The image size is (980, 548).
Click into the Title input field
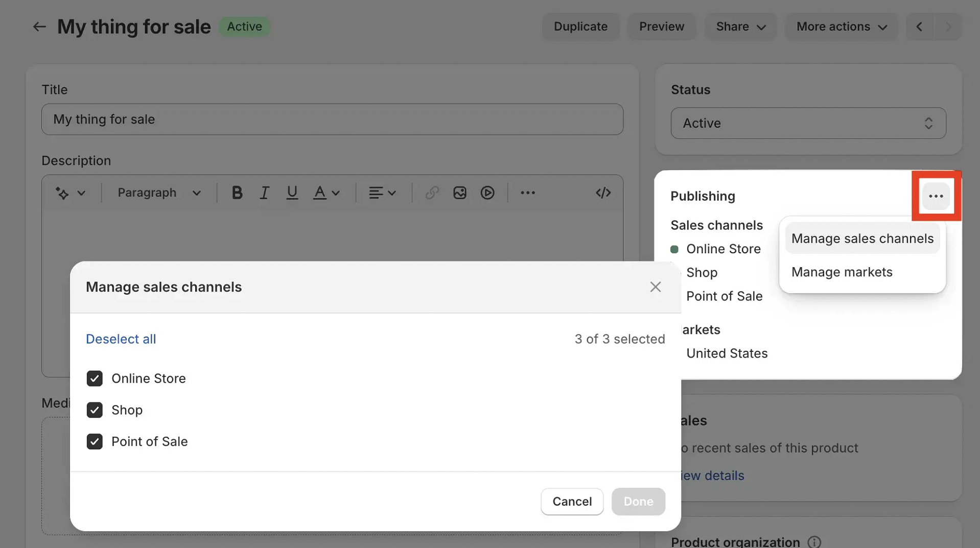[x=332, y=120]
